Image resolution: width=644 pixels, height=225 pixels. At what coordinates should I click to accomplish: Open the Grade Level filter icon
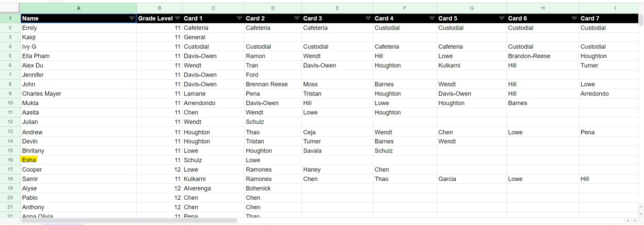pos(177,19)
